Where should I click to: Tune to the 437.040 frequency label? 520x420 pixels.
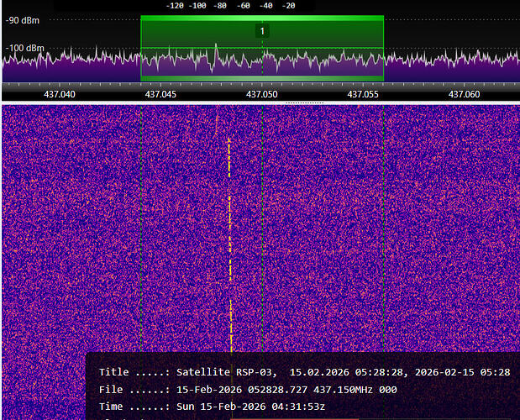[x=58, y=95]
